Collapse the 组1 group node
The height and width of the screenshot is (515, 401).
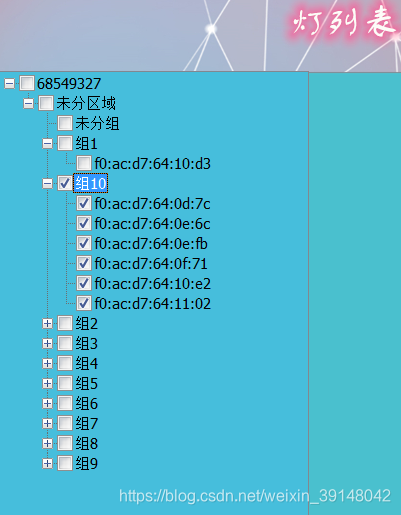(x=48, y=144)
